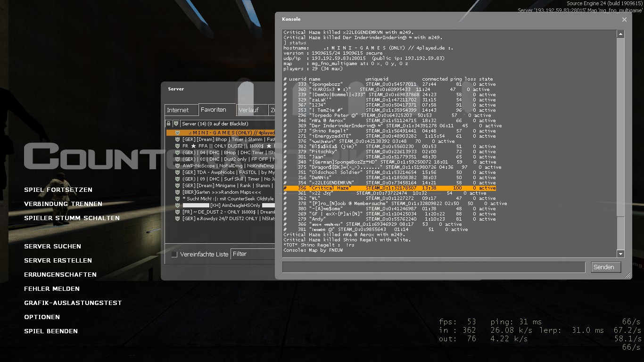Image resolution: width=644 pixels, height=362 pixels.
Task: Click VAC shield icon of [GER] [Dream] Bhop server
Action: point(177,140)
